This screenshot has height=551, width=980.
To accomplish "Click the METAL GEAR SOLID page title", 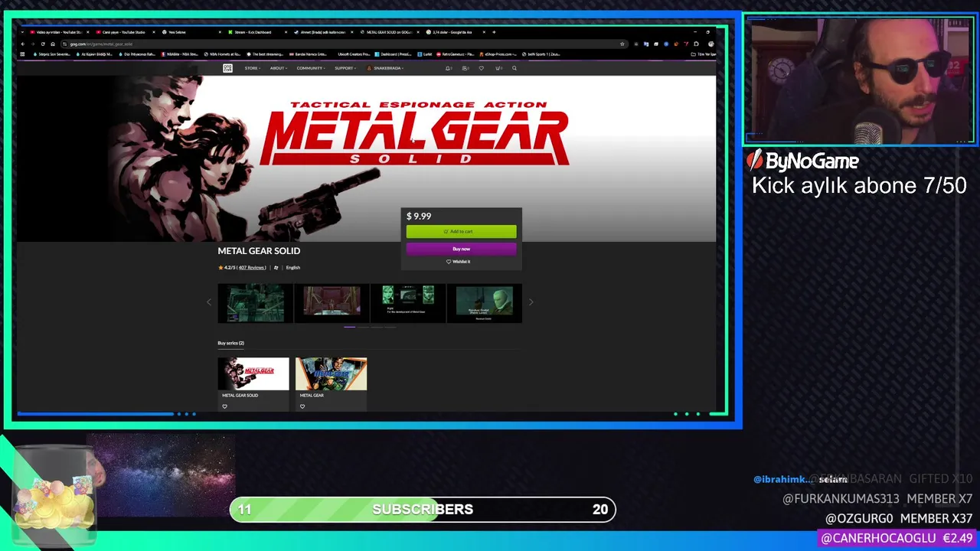I will tap(259, 251).
